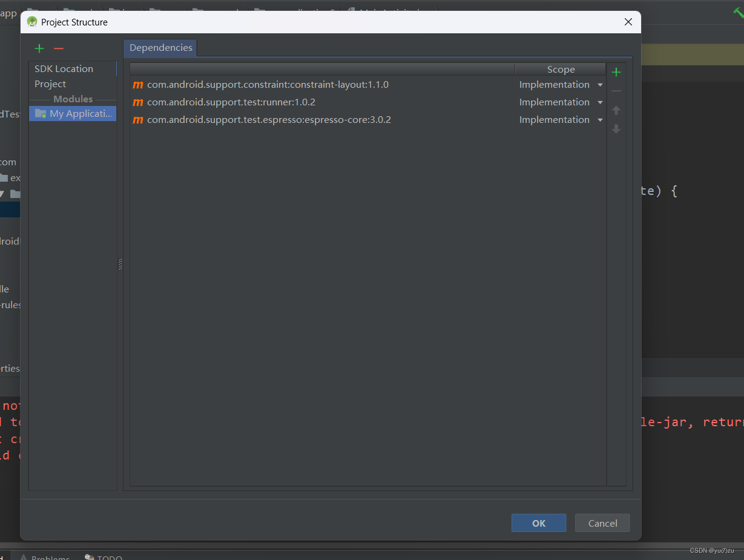The width and height of the screenshot is (744, 560).
Task: Click the Android robot icon on dialog title bar
Action: 31,22
